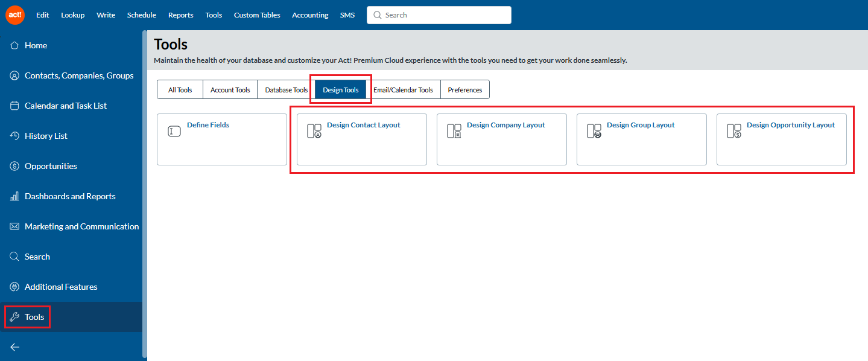Switch to the Account Tools tab
Screen dimensions: 868x361
point(230,89)
